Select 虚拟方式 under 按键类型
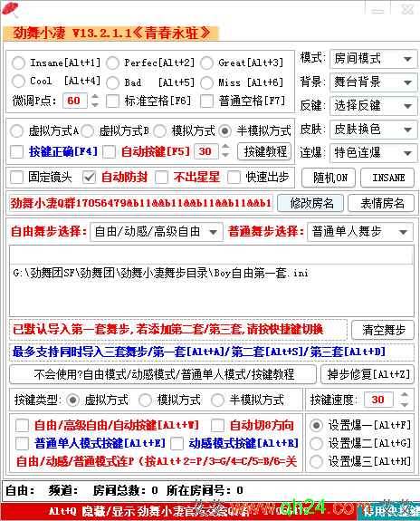The width and height of the screenshot is (420, 521). (x=72, y=400)
